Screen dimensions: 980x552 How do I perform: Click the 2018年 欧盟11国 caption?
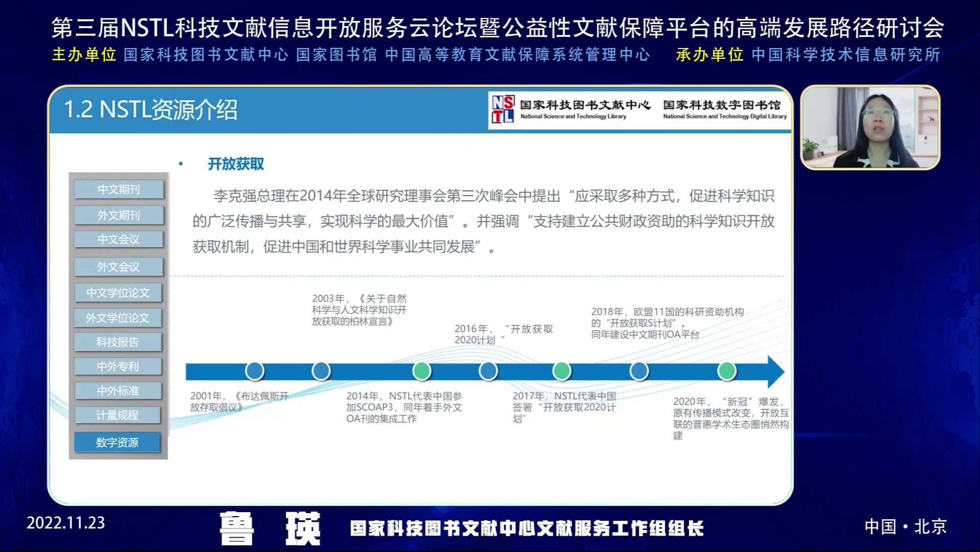point(667,323)
